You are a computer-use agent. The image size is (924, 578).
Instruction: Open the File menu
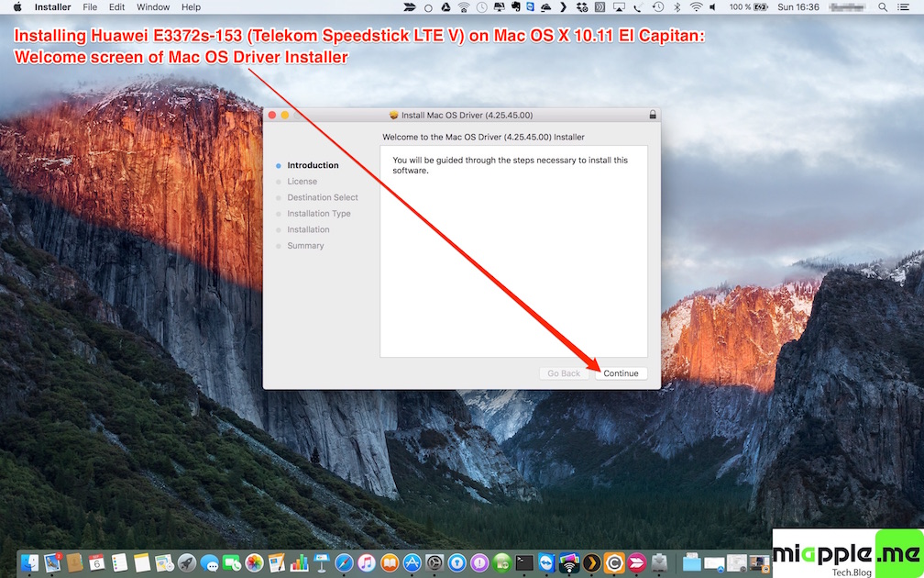(x=90, y=7)
